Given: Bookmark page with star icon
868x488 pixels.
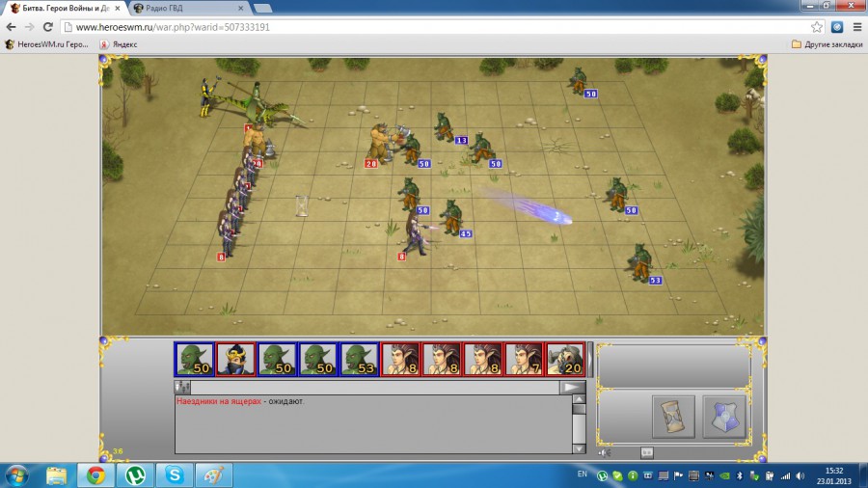Looking at the screenshot, I should 817,27.
